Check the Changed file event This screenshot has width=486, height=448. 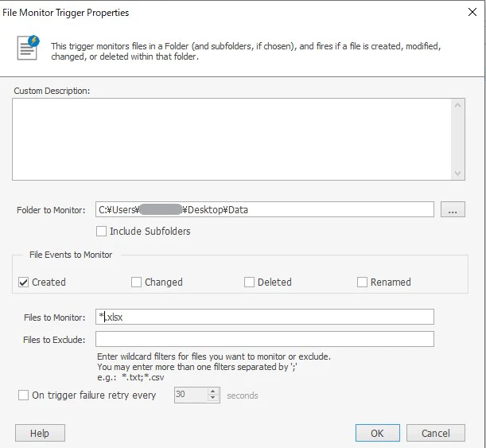[x=136, y=282]
